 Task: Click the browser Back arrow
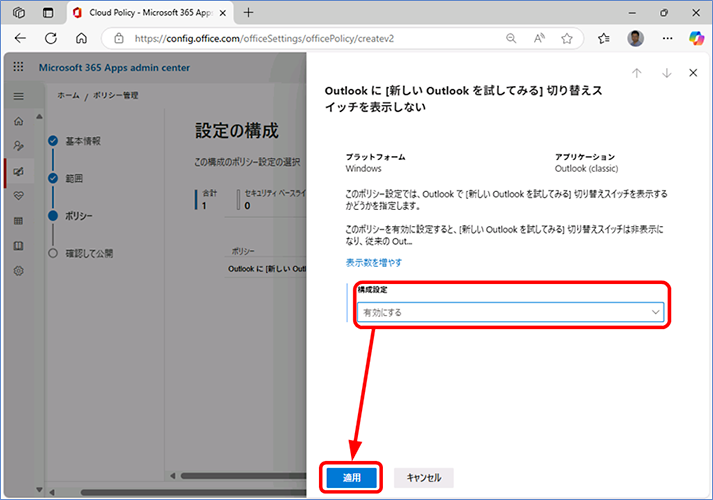coord(20,39)
